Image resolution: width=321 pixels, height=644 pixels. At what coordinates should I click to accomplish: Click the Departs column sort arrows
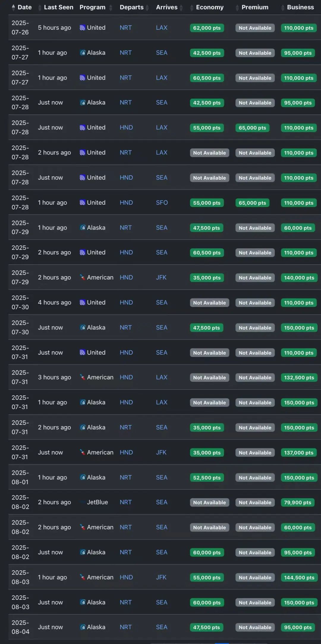[x=147, y=8]
